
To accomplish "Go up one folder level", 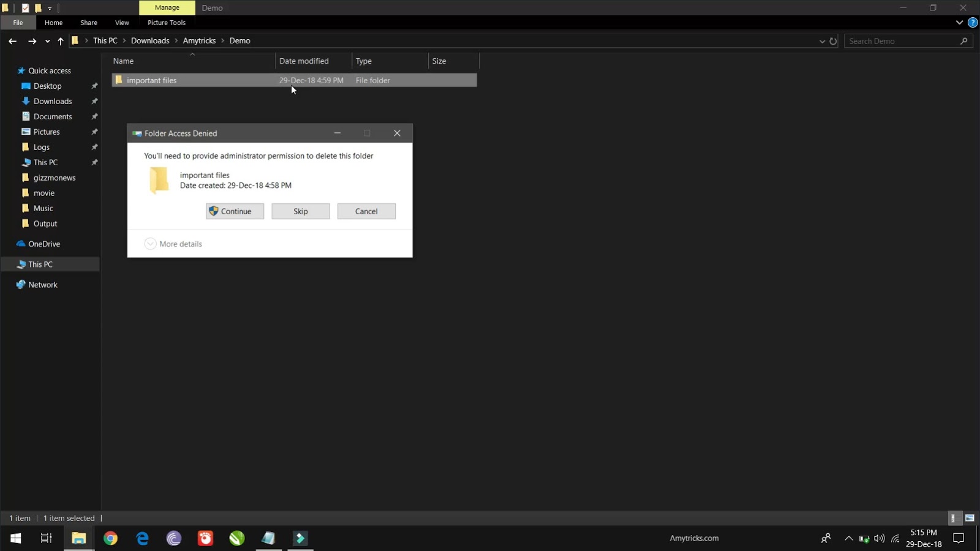I will tap(60, 41).
